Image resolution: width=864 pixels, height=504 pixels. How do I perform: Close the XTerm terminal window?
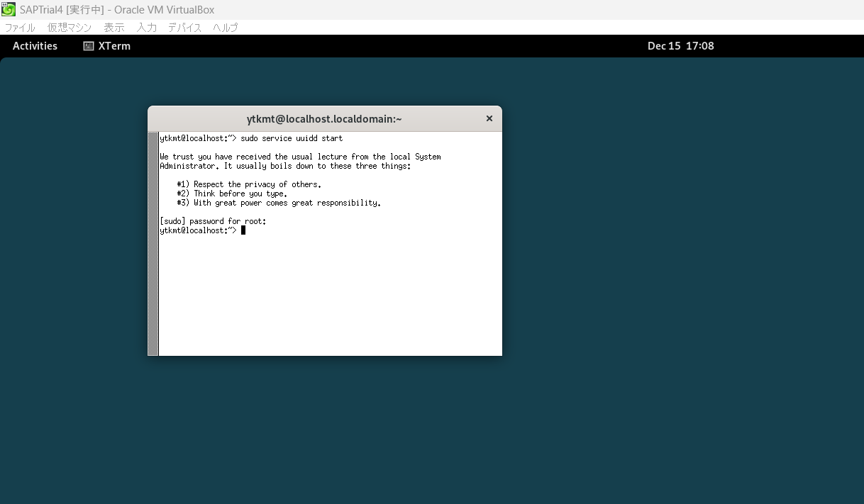click(x=489, y=118)
